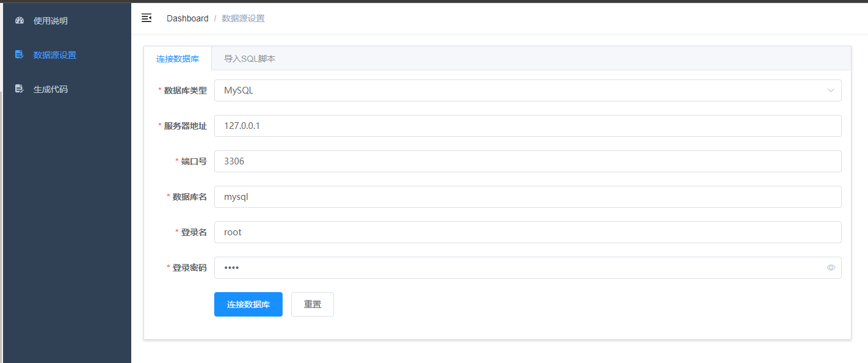868x363 pixels.
Task: Click the 数据库类型 field label
Action: point(186,90)
